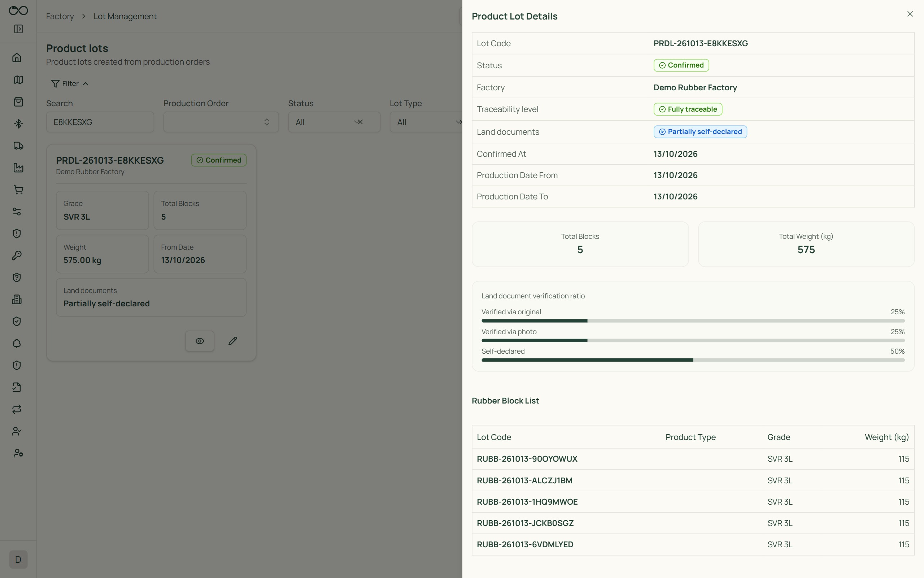Image resolution: width=924 pixels, height=578 pixels.
Task: Open the tree icon in sidebar
Action: click(x=17, y=344)
